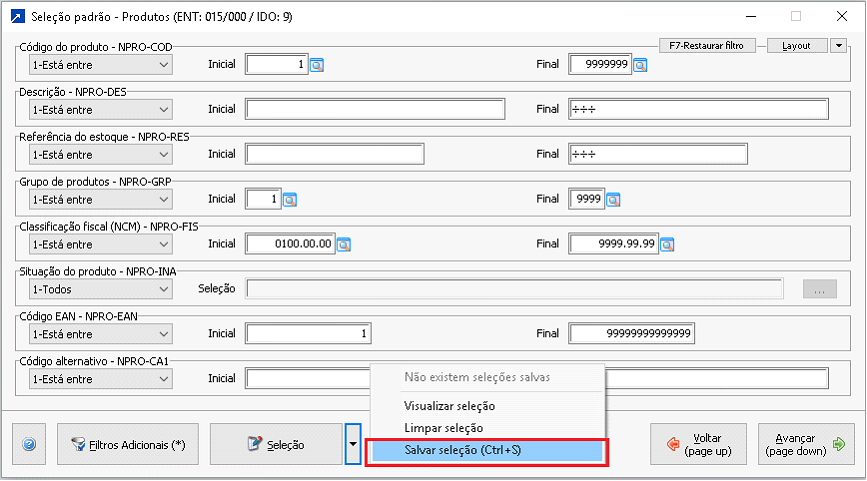
Task: Focus Referência do estoque Final field
Action: pos(658,154)
